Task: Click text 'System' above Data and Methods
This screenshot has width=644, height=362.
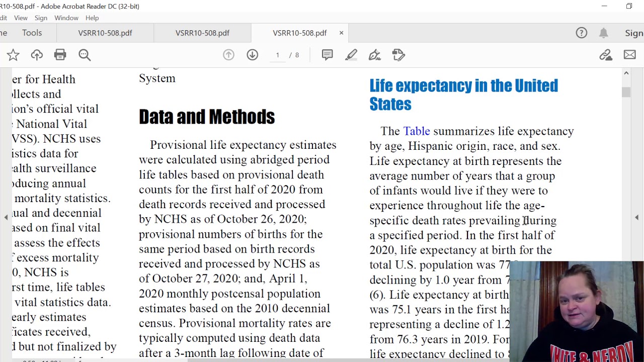Action: pyautogui.click(x=157, y=78)
